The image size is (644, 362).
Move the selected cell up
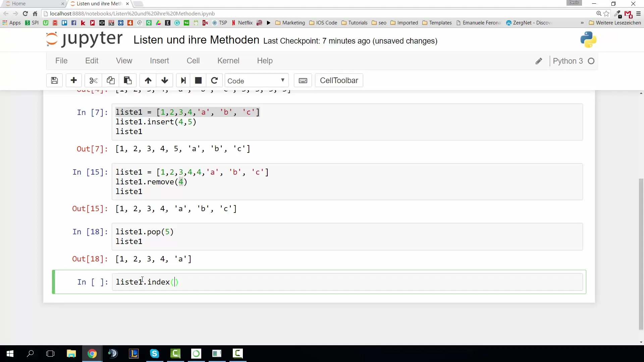point(148,80)
